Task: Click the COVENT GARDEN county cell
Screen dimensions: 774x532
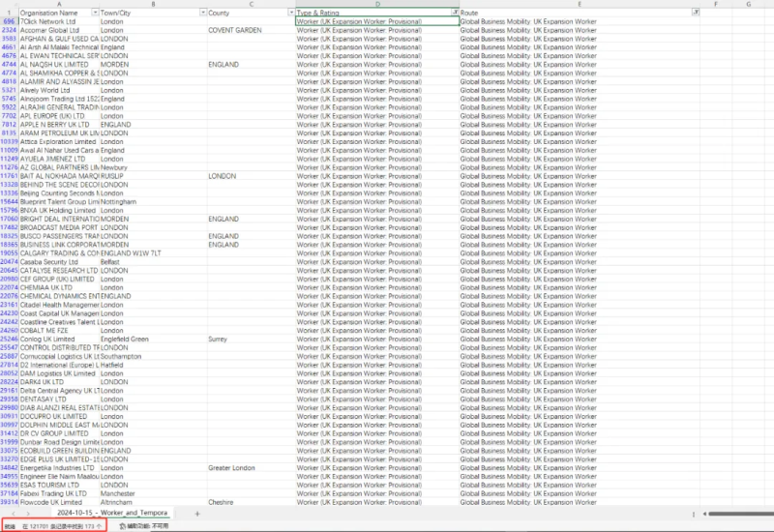Action: click(x=252, y=30)
